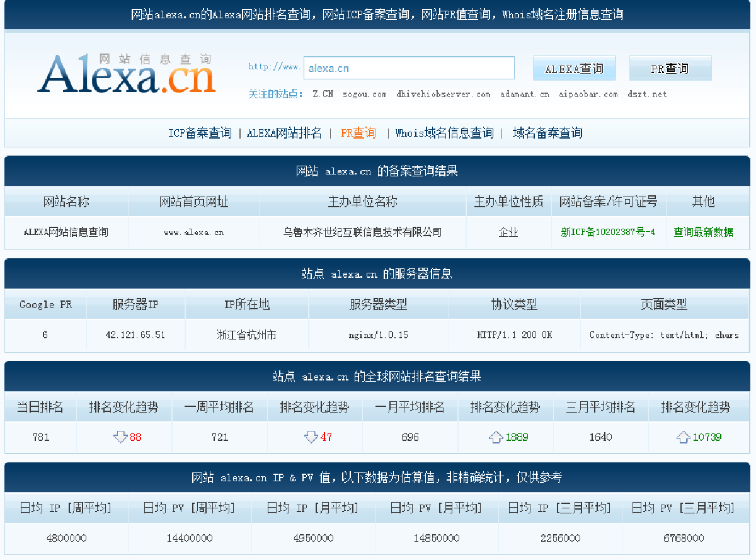The width and height of the screenshot is (756, 560).
Task: Click the Google PR value 6
Action: coord(45,334)
